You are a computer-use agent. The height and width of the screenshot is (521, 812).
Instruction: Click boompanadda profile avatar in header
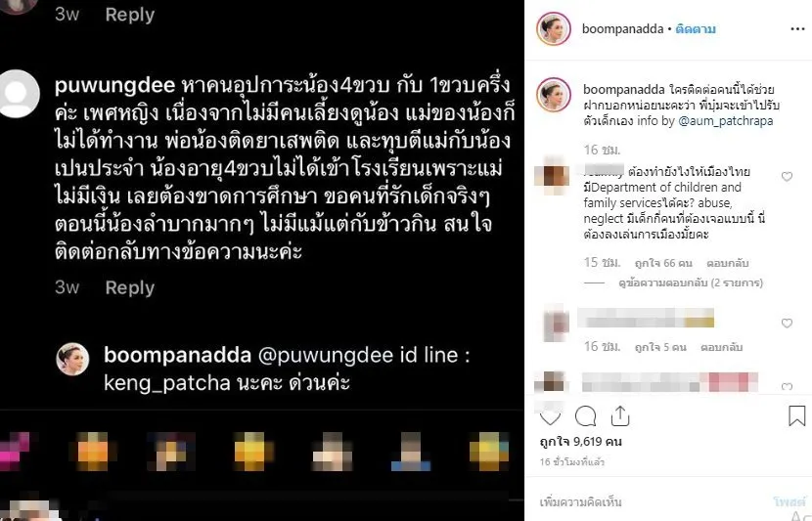click(554, 29)
